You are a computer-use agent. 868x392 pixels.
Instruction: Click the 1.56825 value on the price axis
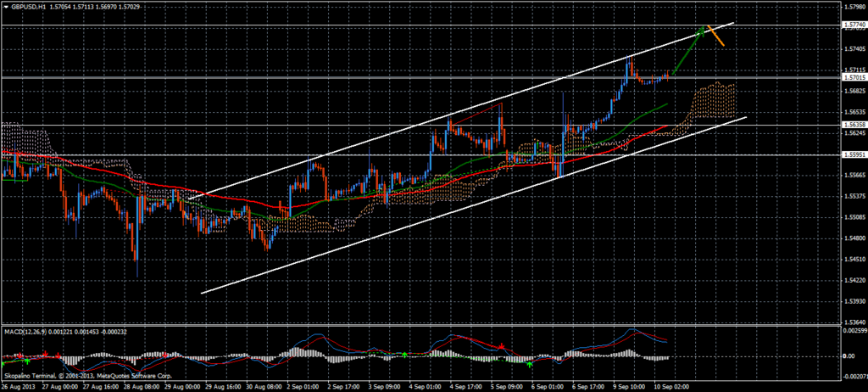[854, 91]
